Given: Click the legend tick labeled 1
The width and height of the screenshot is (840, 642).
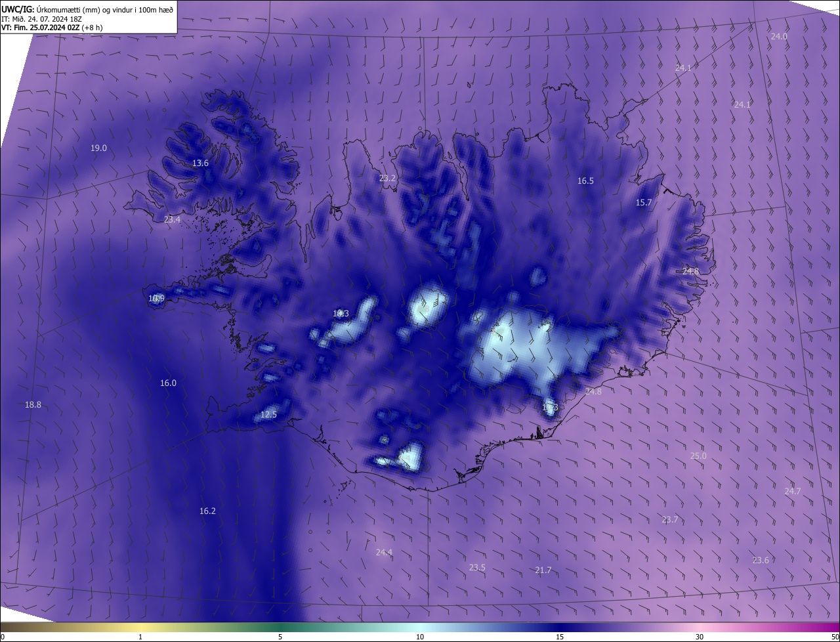Looking at the screenshot, I should coord(140,637).
